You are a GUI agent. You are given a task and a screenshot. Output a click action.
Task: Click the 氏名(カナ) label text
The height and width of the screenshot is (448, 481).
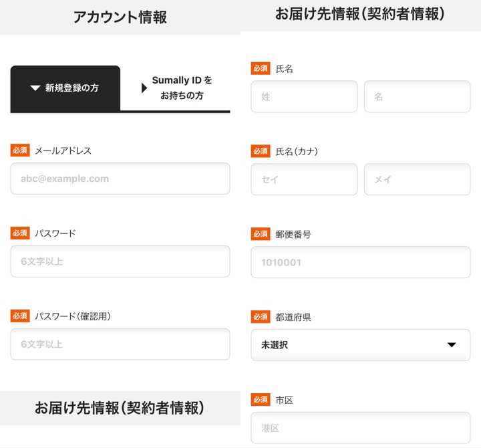click(x=297, y=151)
